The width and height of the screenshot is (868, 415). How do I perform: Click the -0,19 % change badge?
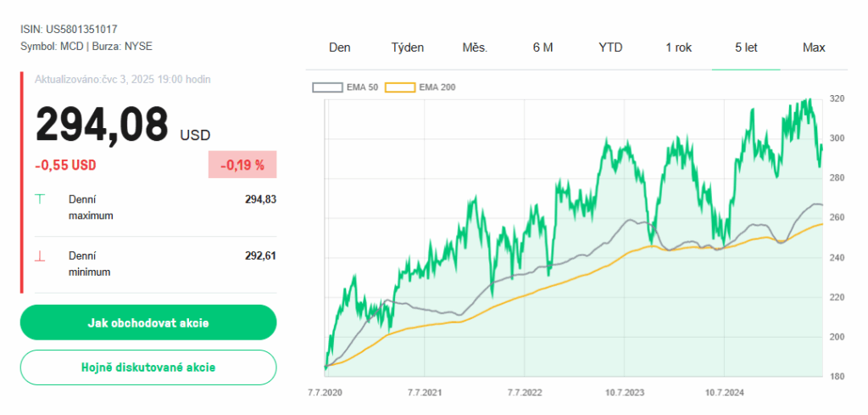click(242, 165)
